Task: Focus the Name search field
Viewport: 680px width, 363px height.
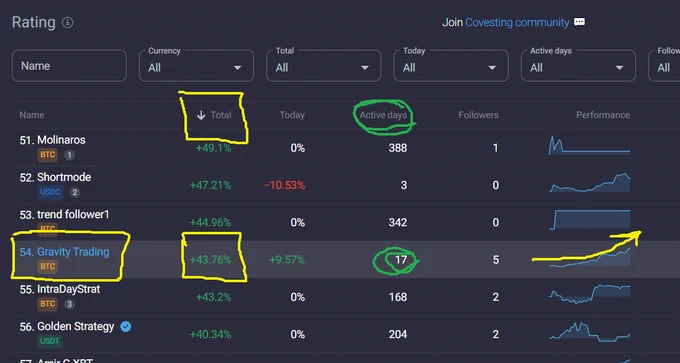Action: [69, 65]
